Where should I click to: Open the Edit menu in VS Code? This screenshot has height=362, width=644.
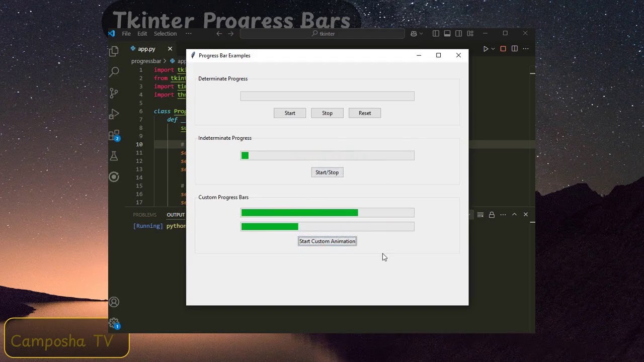click(x=142, y=34)
